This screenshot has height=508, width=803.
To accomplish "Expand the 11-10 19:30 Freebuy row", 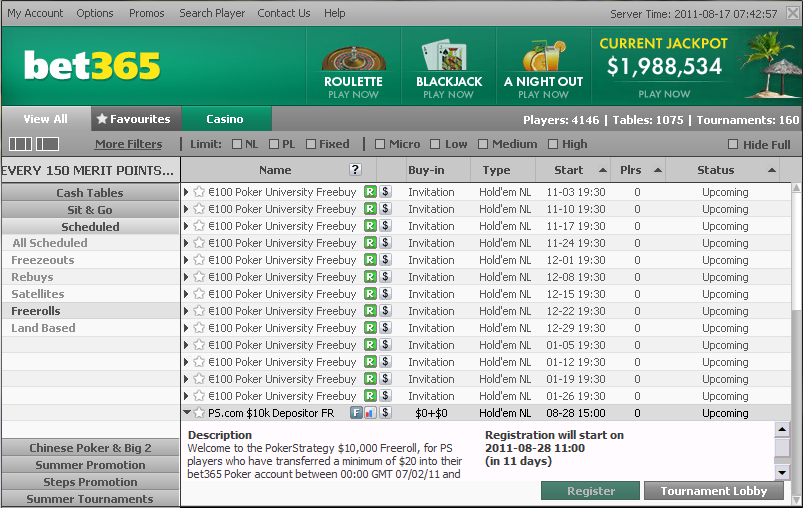I will click(x=186, y=209).
